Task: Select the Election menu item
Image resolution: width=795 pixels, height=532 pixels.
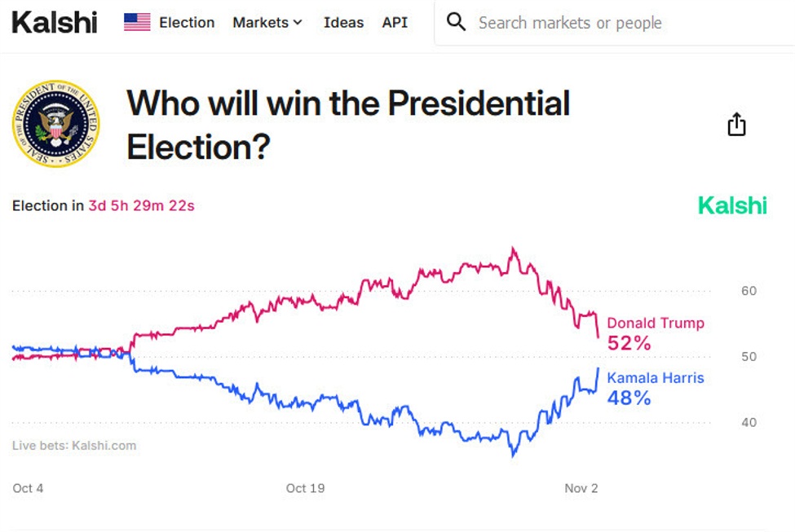Action: tap(188, 22)
